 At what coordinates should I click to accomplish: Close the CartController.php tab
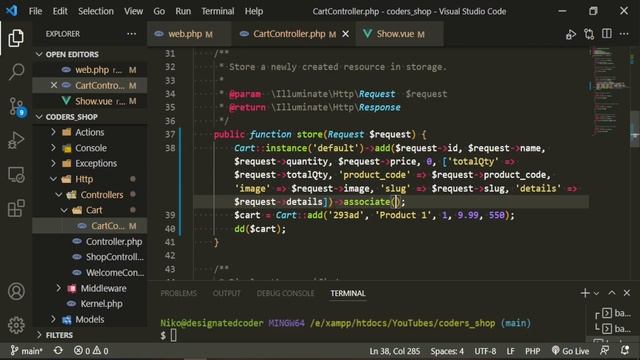click(345, 34)
